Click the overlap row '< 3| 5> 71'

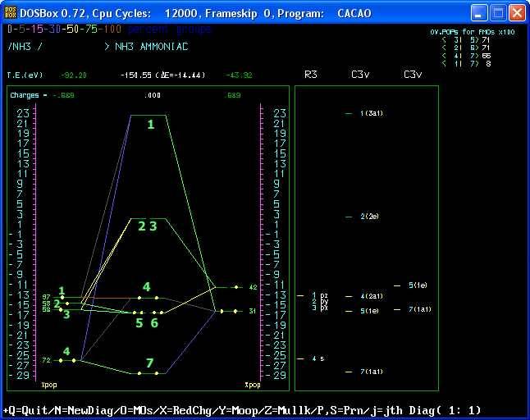click(466, 40)
